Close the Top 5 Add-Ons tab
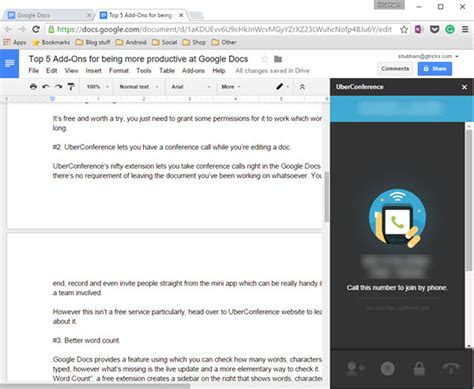 tap(181, 15)
